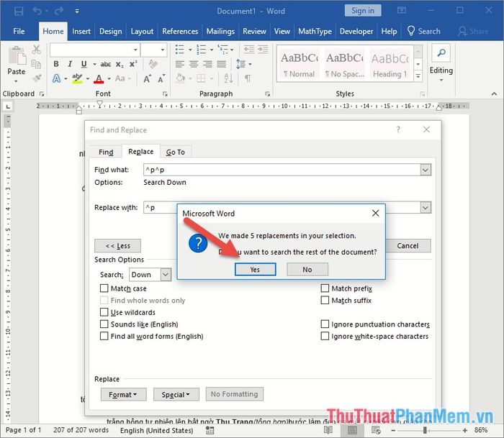Open the Special dropdown button

[x=176, y=394]
